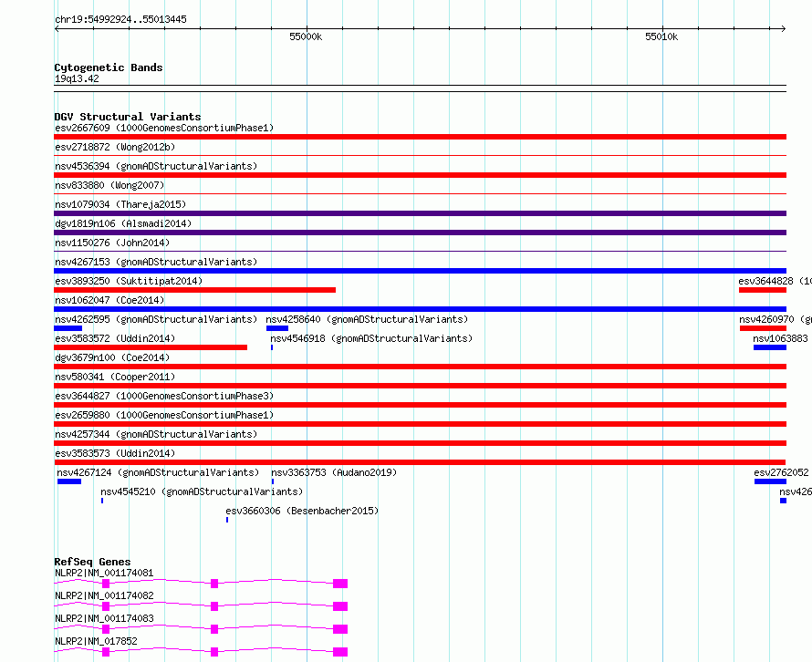Screen dimensions: 812x662
Task: Click the NLRP2|NM_017852 transcript label
Action: coord(96,641)
